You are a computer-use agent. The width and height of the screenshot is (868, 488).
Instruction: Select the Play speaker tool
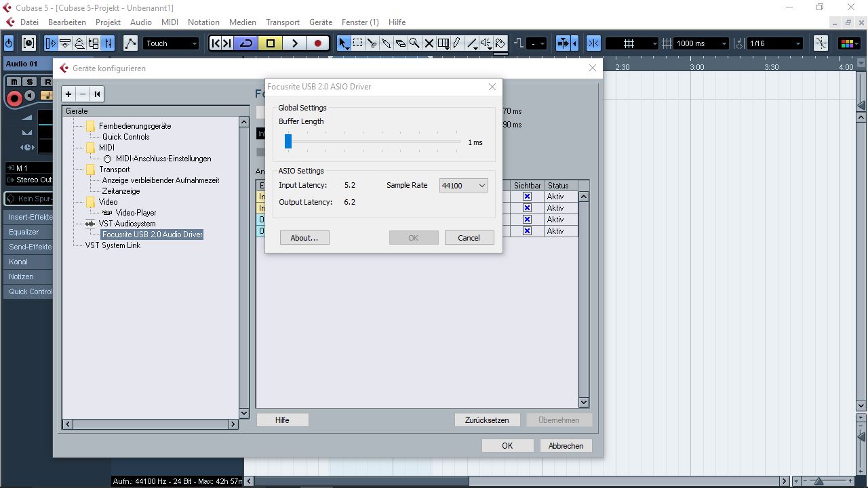pos(486,43)
